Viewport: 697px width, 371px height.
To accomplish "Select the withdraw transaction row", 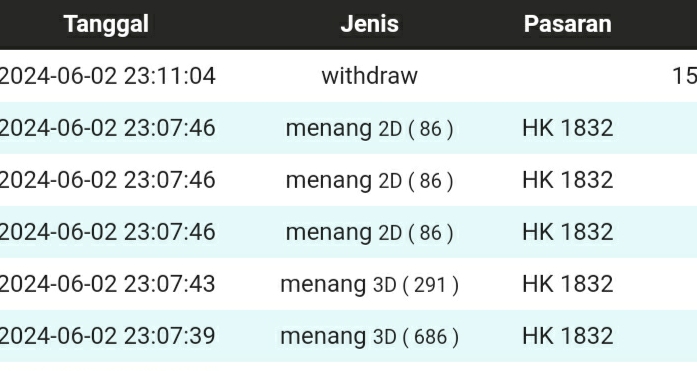I will [348, 76].
